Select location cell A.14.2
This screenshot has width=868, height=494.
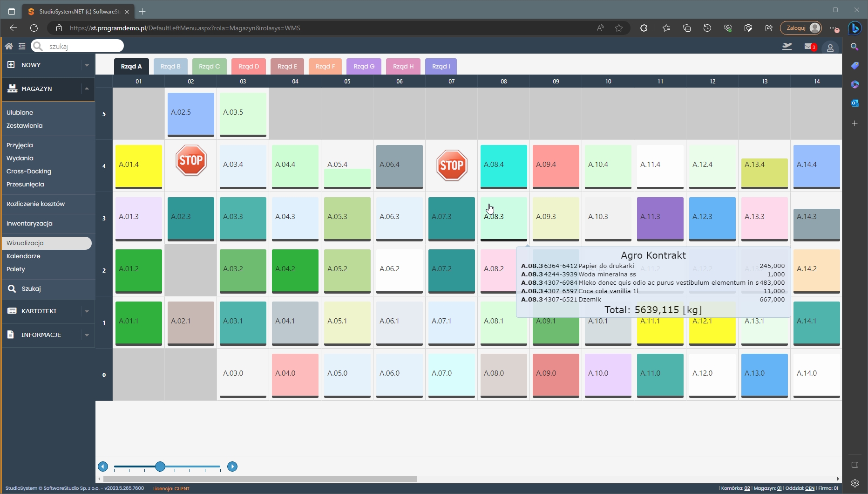[817, 271]
